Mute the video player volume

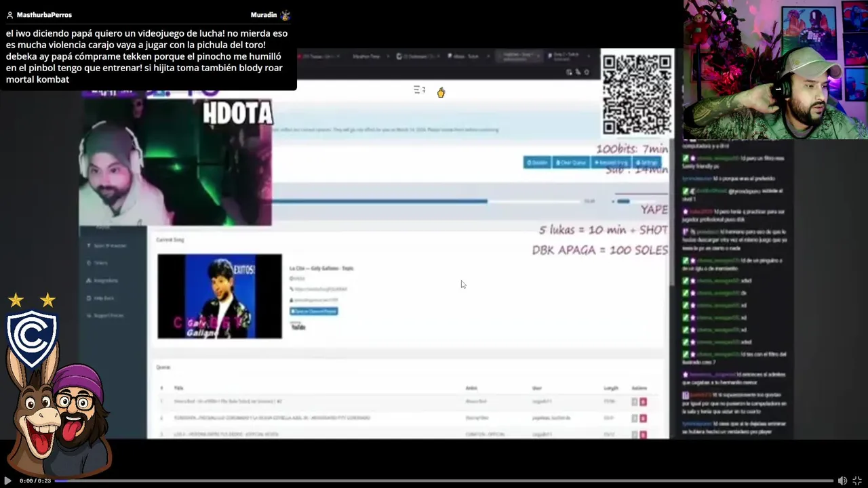pos(842,481)
